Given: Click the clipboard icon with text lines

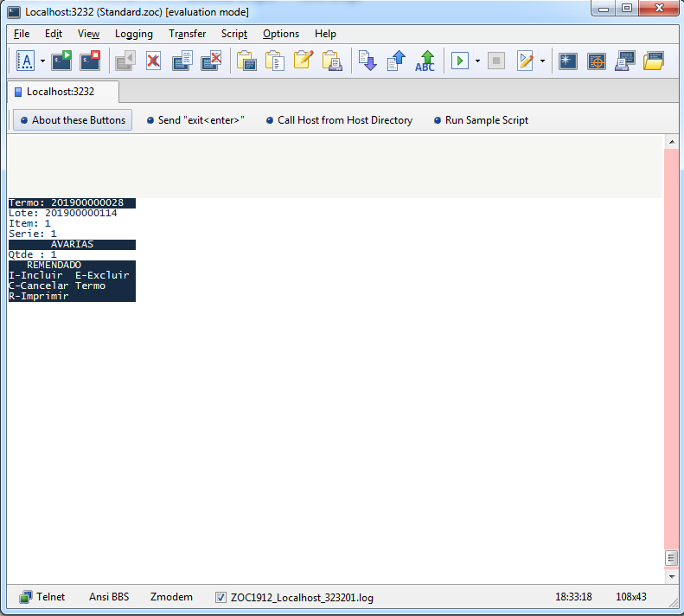Looking at the screenshot, I should pos(275,61).
